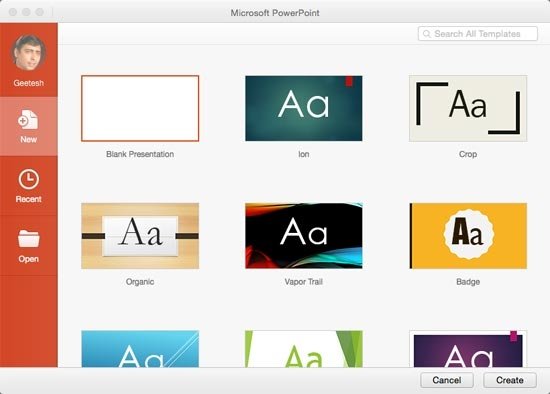Choose the green faceted template thumbnail
The width and height of the screenshot is (550, 394).
(304, 349)
